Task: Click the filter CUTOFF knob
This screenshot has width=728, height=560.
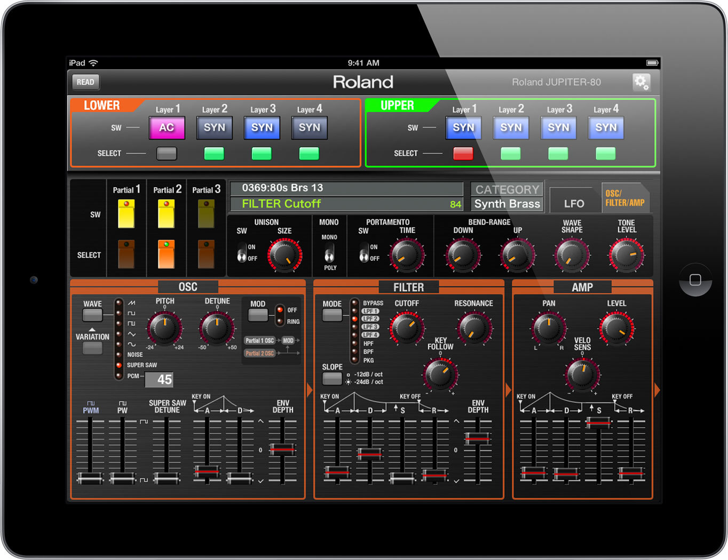Action: point(407,328)
